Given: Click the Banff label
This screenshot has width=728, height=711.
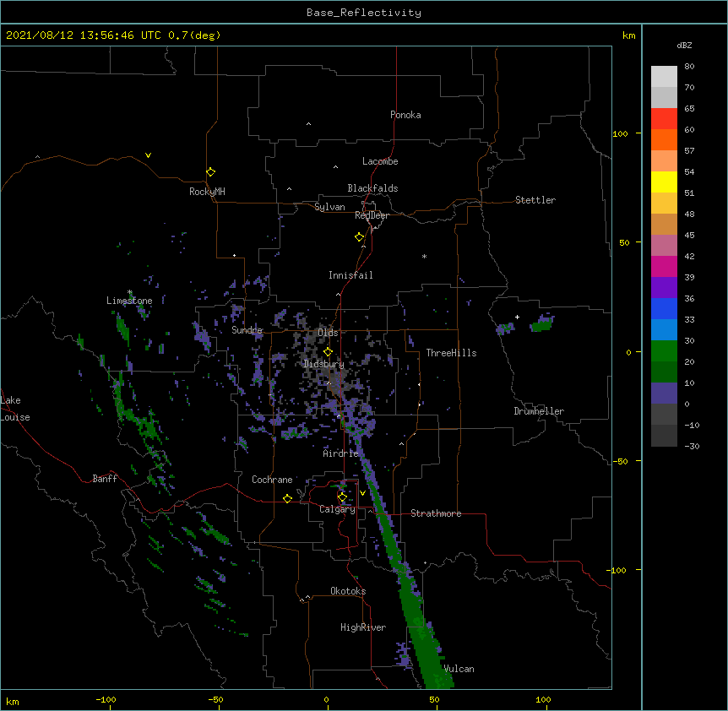Looking at the screenshot, I should 105,479.
